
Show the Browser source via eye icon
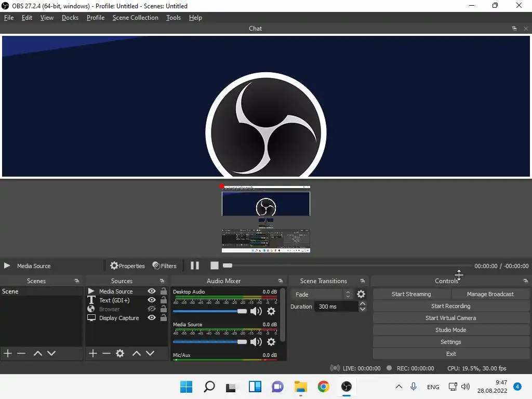coord(152,309)
